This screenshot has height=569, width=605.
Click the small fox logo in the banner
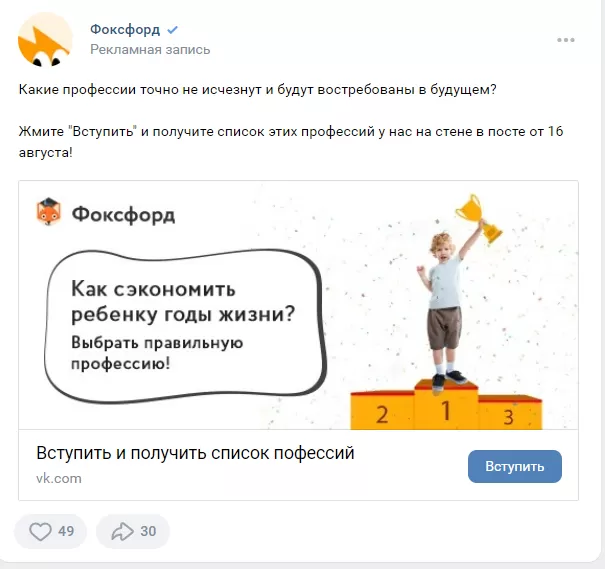click(49, 212)
